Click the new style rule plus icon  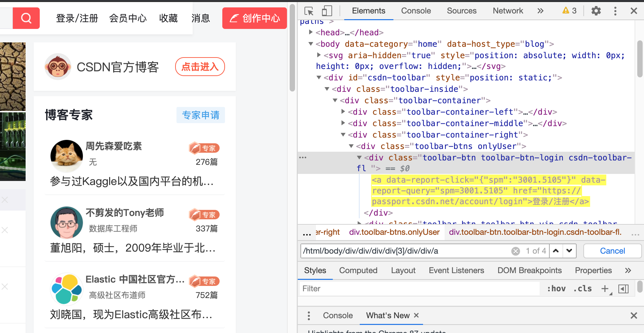pyautogui.click(x=605, y=288)
